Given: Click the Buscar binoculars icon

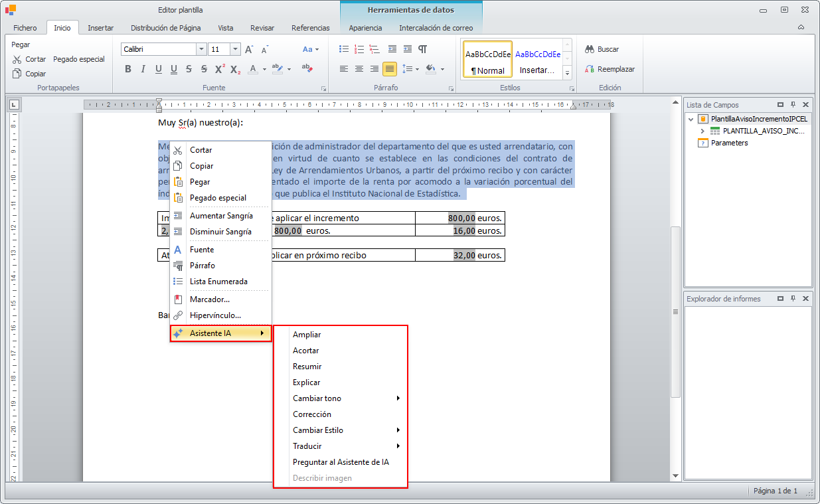Looking at the screenshot, I should (x=590, y=49).
